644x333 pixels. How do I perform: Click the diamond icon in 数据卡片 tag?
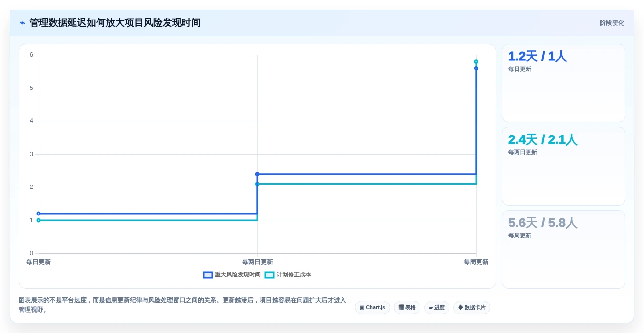point(460,308)
